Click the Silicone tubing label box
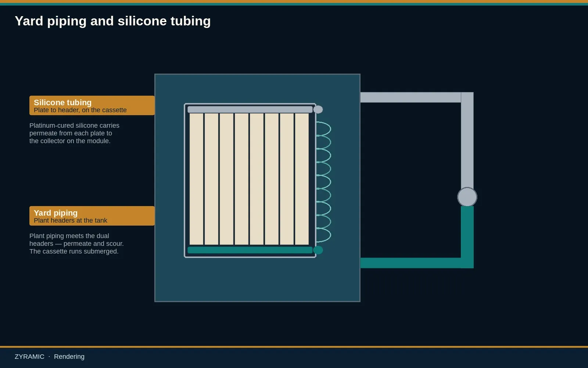This screenshot has height=368, width=588. pyautogui.click(x=92, y=105)
